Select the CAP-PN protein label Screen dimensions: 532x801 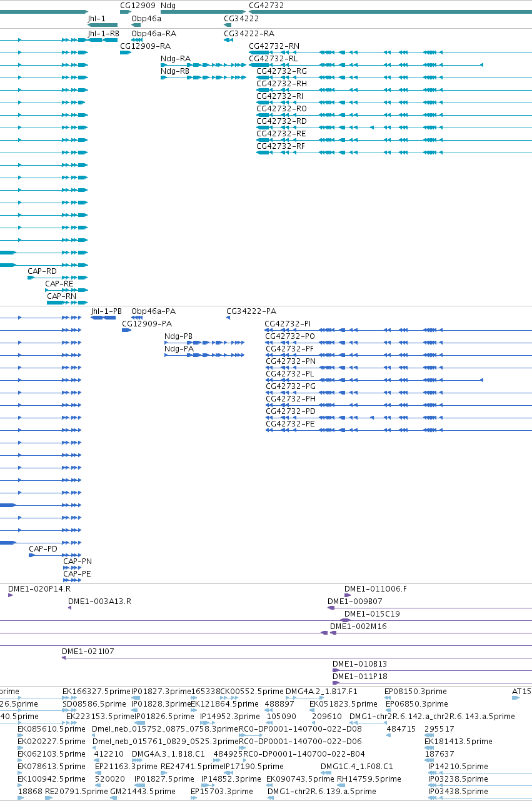tap(78, 562)
